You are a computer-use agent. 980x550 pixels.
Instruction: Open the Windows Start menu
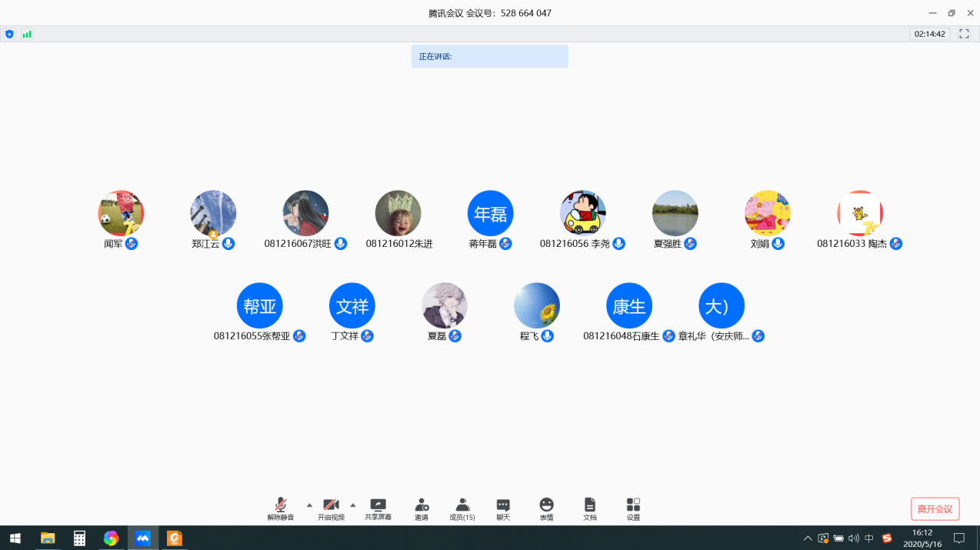[15, 538]
